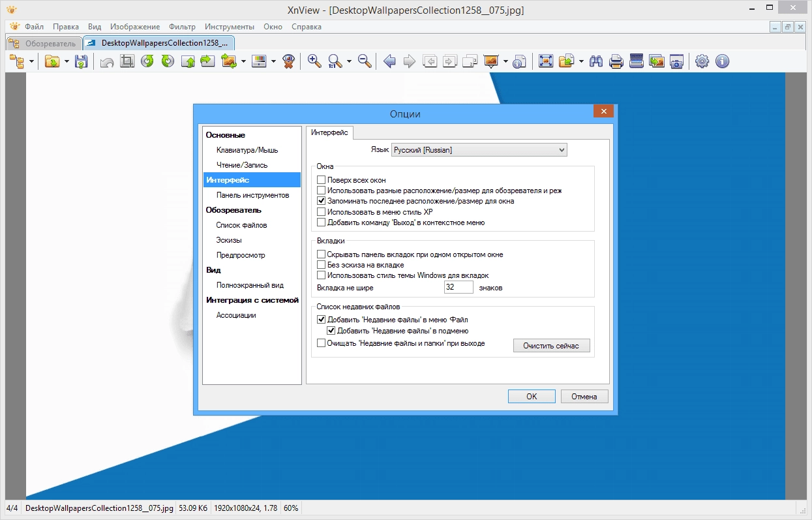
Task: Select the Crop tool icon
Action: [x=127, y=61]
